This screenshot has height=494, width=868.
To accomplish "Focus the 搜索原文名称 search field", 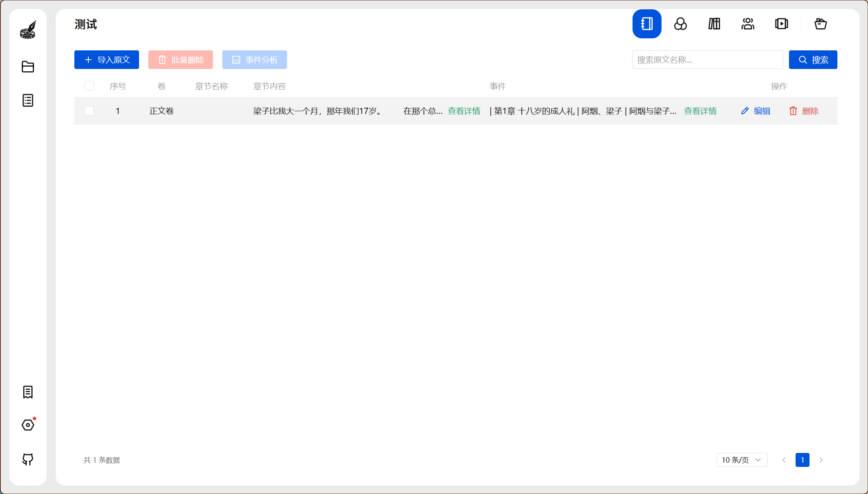I will 707,60.
